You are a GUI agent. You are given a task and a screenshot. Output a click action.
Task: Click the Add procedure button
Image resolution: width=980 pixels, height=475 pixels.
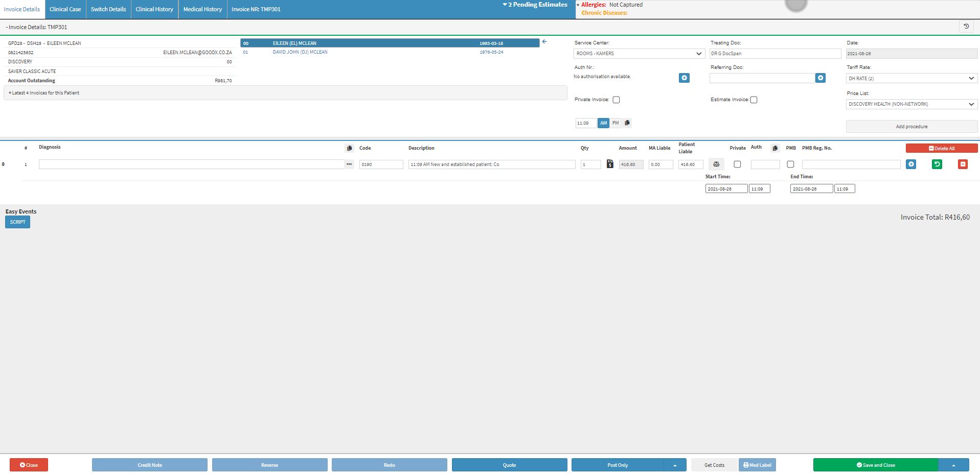(x=911, y=127)
